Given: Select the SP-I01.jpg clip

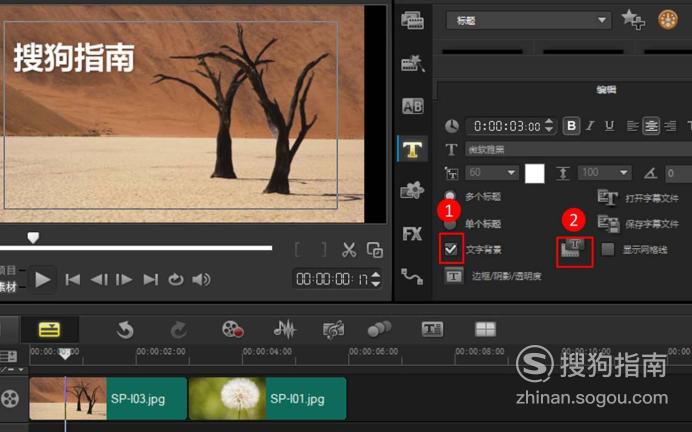Looking at the screenshot, I should pos(267,398).
